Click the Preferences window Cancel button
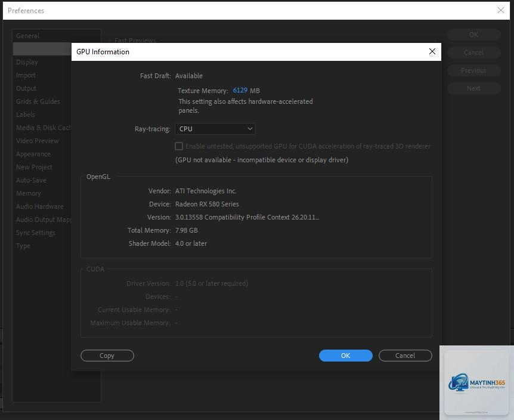The image size is (514, 420). coord(473,52)
